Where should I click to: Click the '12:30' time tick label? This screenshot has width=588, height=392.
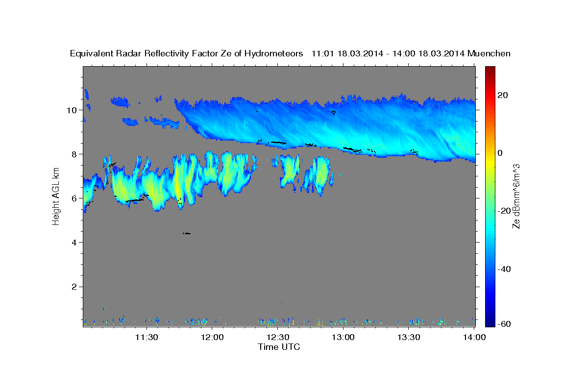tap(278, 337)
